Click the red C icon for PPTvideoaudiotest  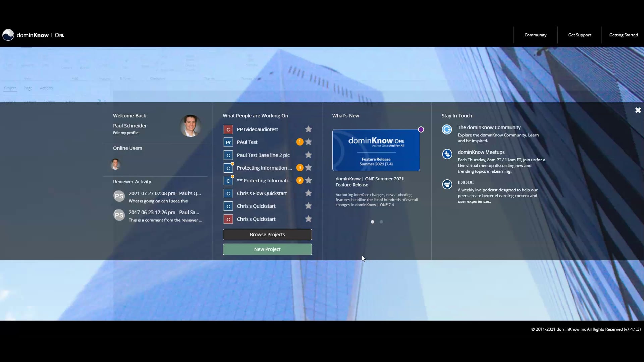coord(228,129)
